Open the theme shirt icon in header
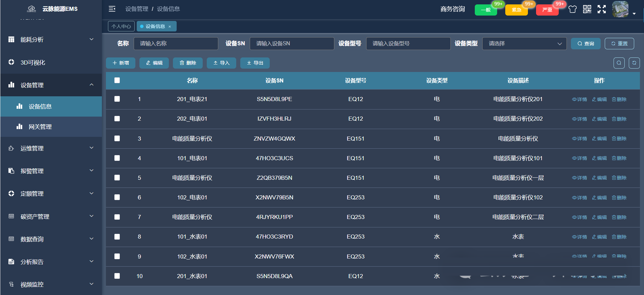This screenshot has width=644, height=295. (x=572, y=9)
